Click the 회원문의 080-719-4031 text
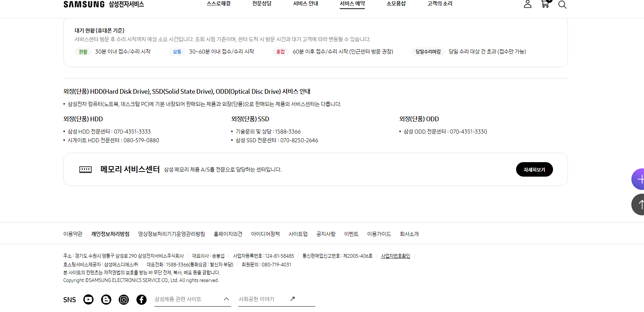Viewport: 644px width, 312px height. [266, 265]
